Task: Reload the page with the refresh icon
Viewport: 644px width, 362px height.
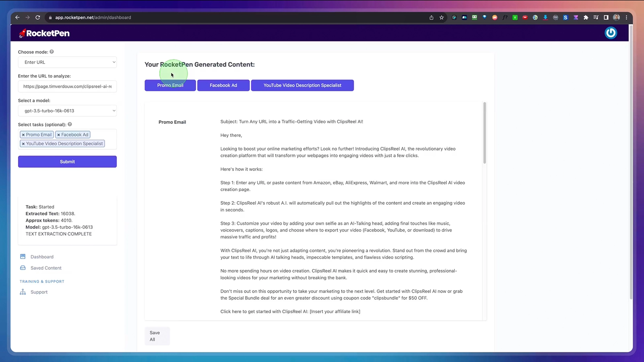Action: click(x=38, y=17)
